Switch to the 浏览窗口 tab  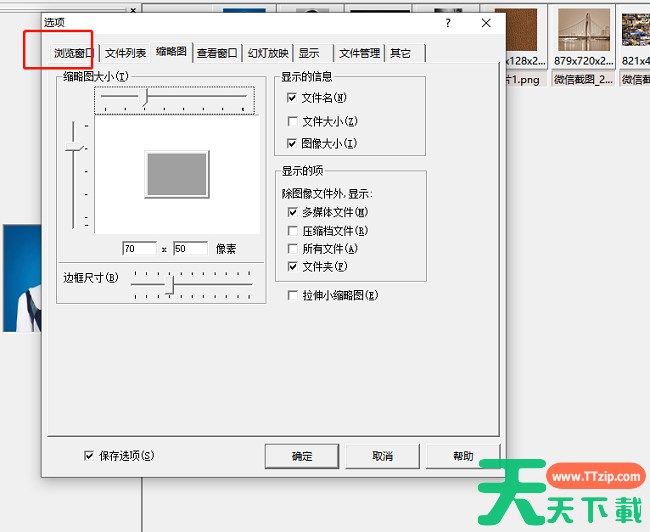pyautogui.click(x=74, y=53)
